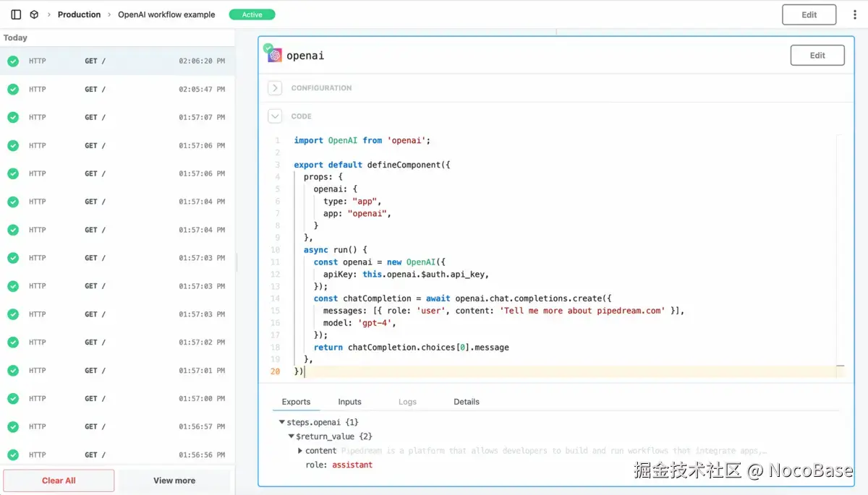This screenshot has width=868, height=495.
Task: Open the Production breadcrumb link
Action: (80, 14)
